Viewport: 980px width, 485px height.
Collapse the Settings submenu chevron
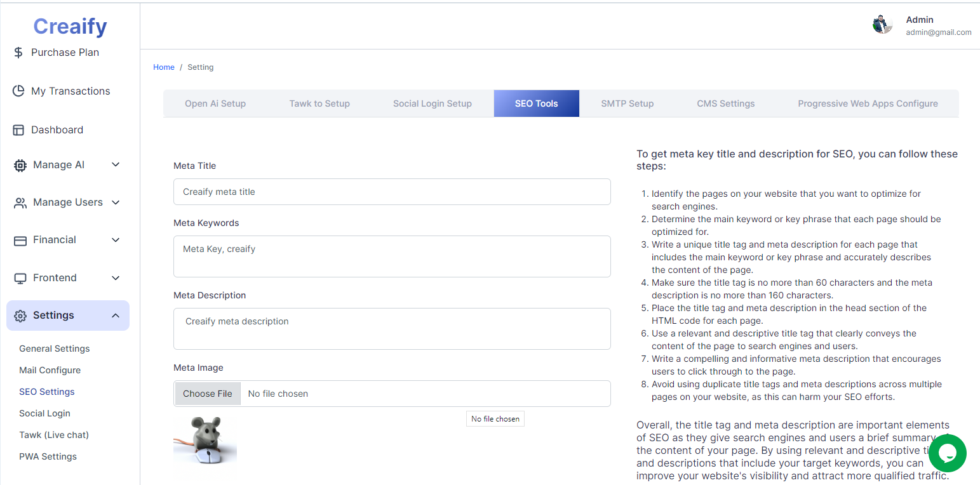click(116, 316)
